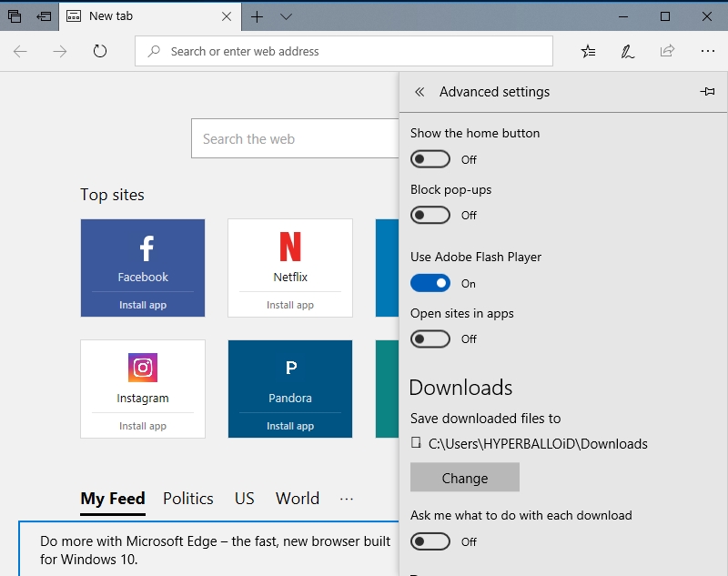Close the New tab tab
Image resolution: width=728 pixels, height=576 pixels.
(x=227, y=16)
